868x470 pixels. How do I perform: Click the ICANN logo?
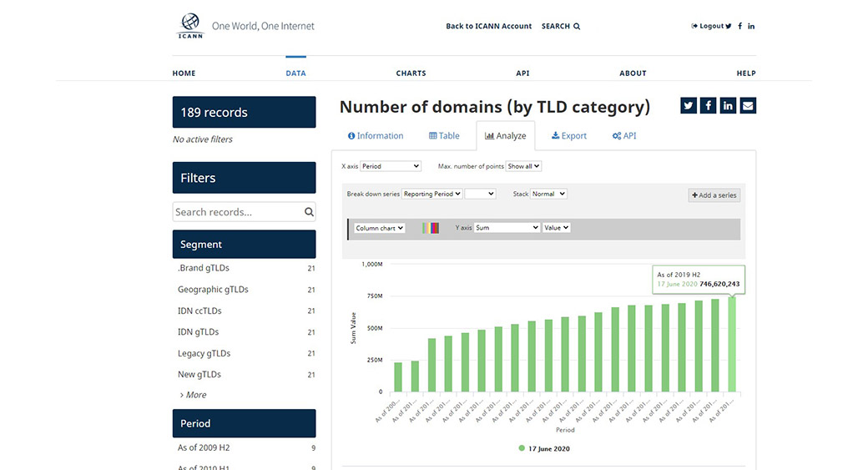click(x=190, y=26)
